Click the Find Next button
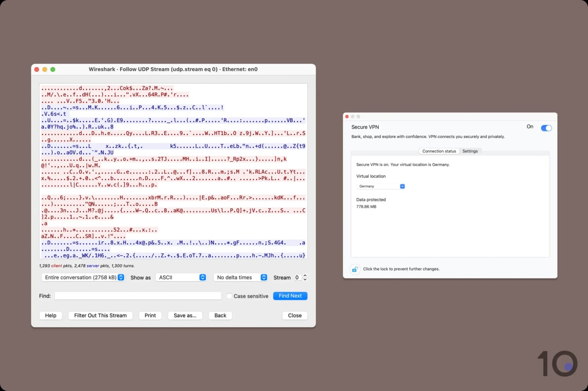This screenshot has width=588, height=391. (x=290, y=296)
